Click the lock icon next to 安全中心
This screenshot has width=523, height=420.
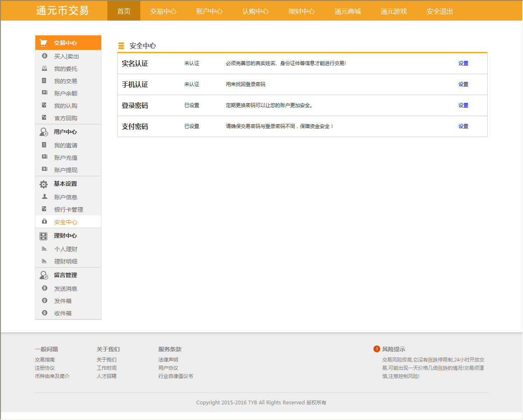(44, 222)
